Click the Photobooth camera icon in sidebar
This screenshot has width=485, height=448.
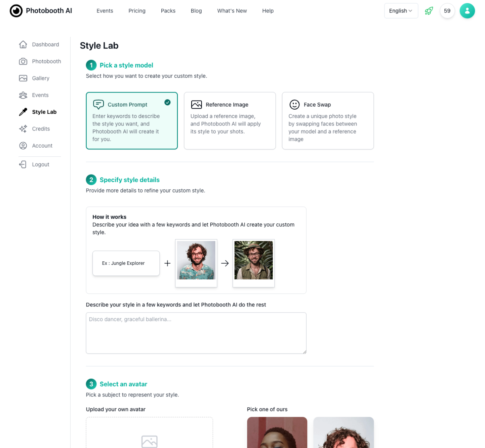[23, 61]
